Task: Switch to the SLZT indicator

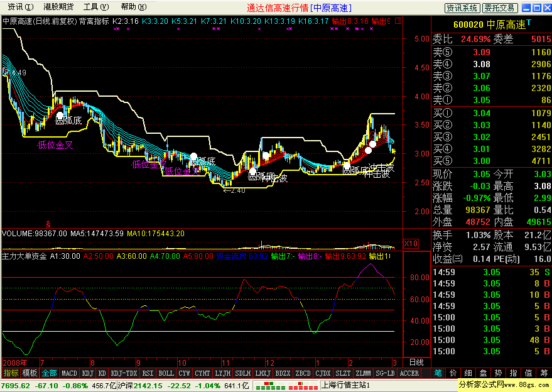Action: (x=344, y=373)
